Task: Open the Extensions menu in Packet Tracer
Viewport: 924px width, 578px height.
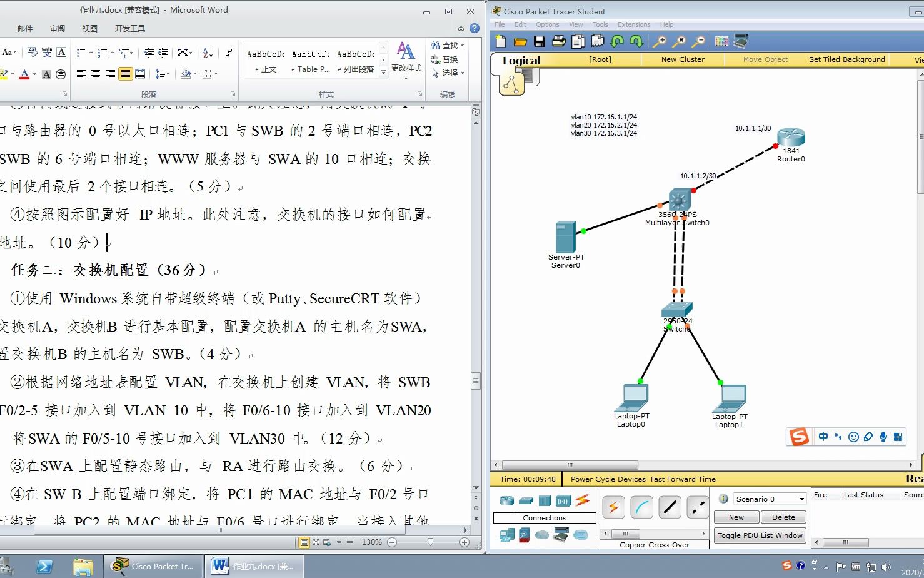Action: [x=634, y=24]
